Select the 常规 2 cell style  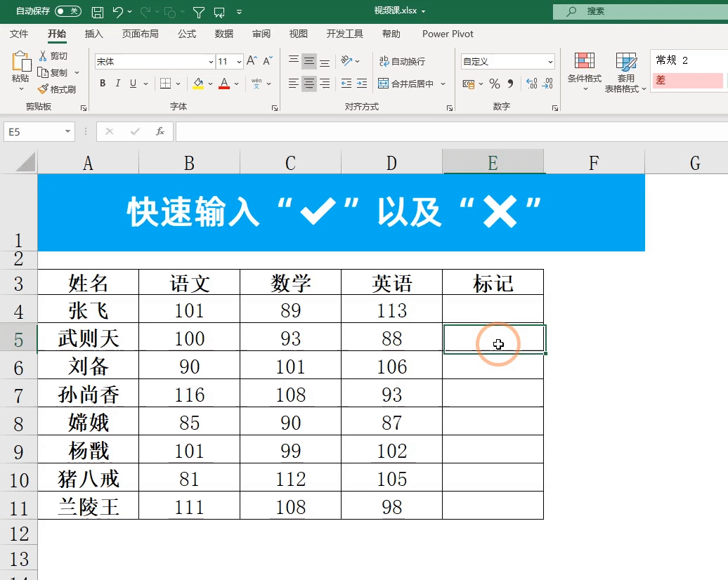pos(688,60)
